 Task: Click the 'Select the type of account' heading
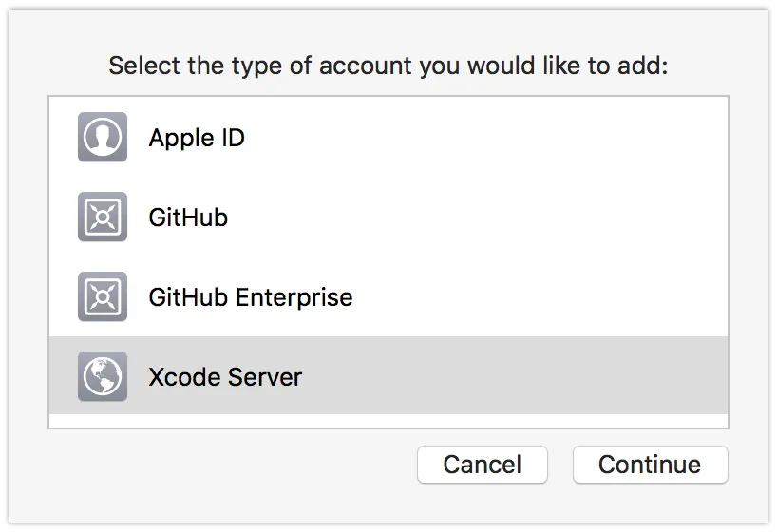point(388,66)
